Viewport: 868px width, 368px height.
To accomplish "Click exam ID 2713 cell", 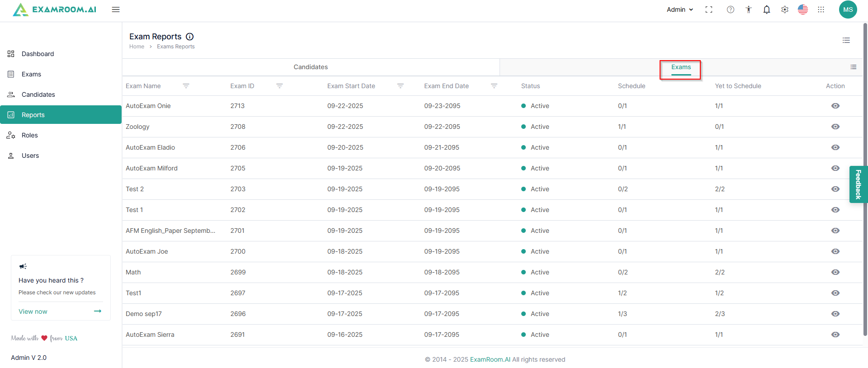I will point(237,106).
